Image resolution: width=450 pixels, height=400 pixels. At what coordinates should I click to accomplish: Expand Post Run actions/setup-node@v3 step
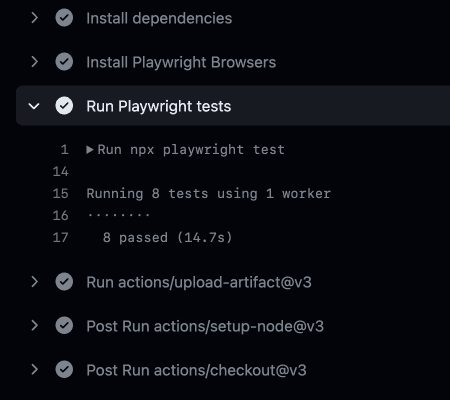35,326
